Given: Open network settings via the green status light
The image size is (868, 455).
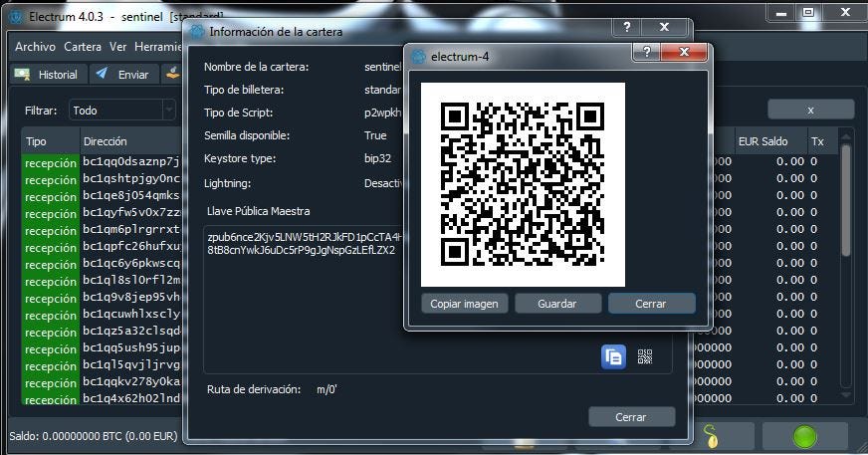Looking at the screenshot, I should [x=805, y=437].
